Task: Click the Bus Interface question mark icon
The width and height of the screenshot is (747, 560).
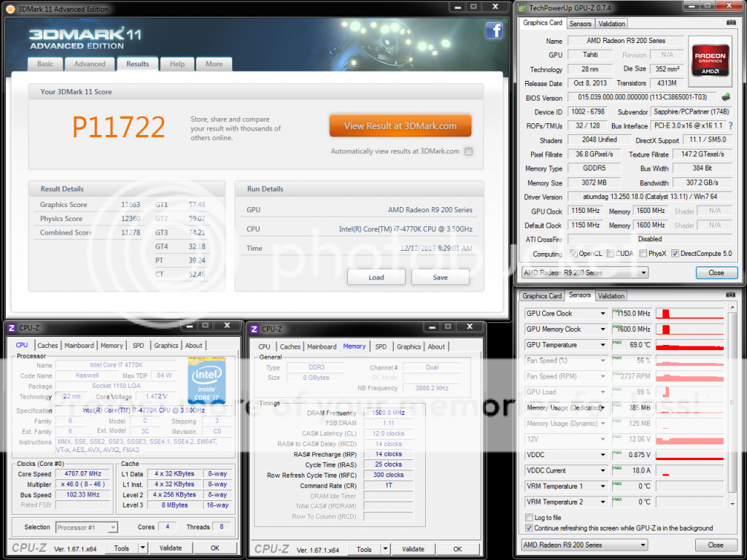Action: click(x=730, y=126)
